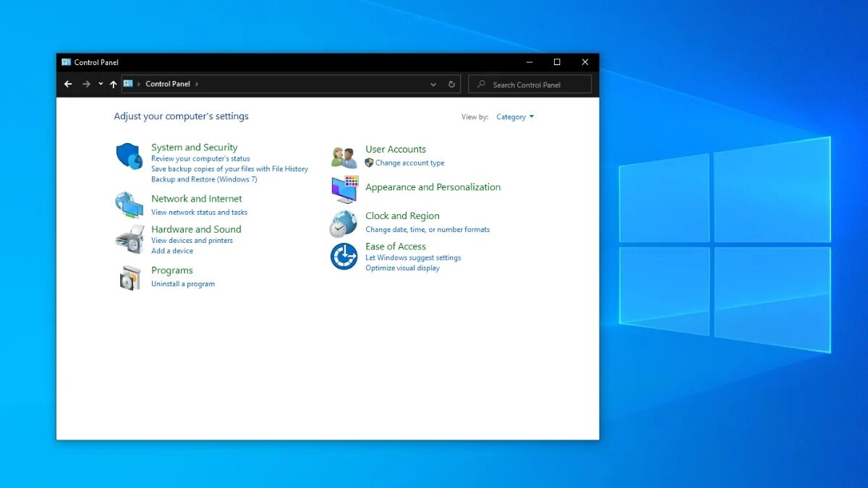
Task: Click the Up arrow navigation button
Action: pos(113,84)
